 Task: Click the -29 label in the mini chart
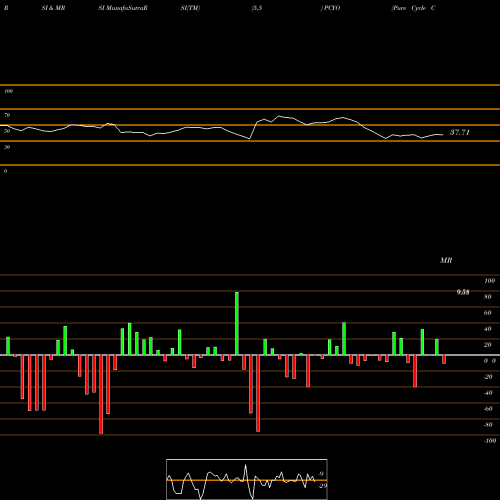coord(323,486)
